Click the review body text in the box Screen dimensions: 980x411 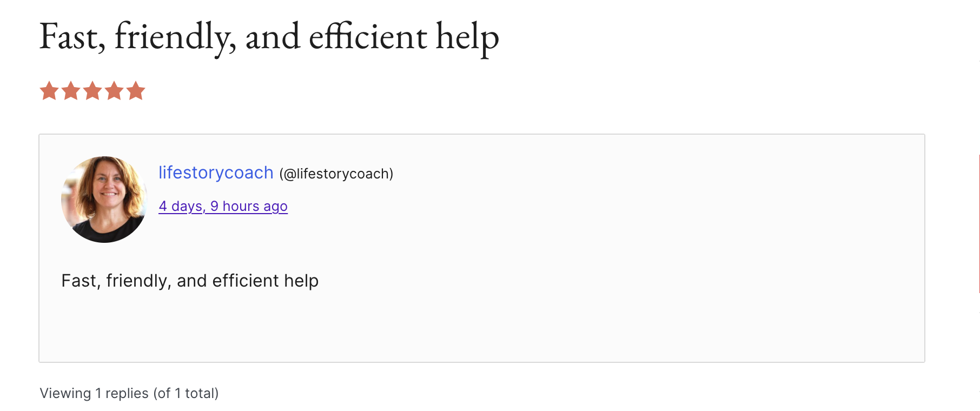tap(190, 281)
